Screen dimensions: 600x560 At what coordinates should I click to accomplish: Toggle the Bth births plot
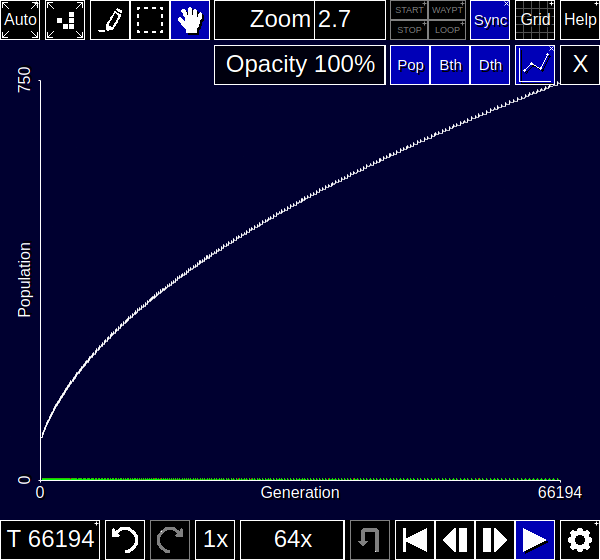pyautogui.click(x=450, y=65)
